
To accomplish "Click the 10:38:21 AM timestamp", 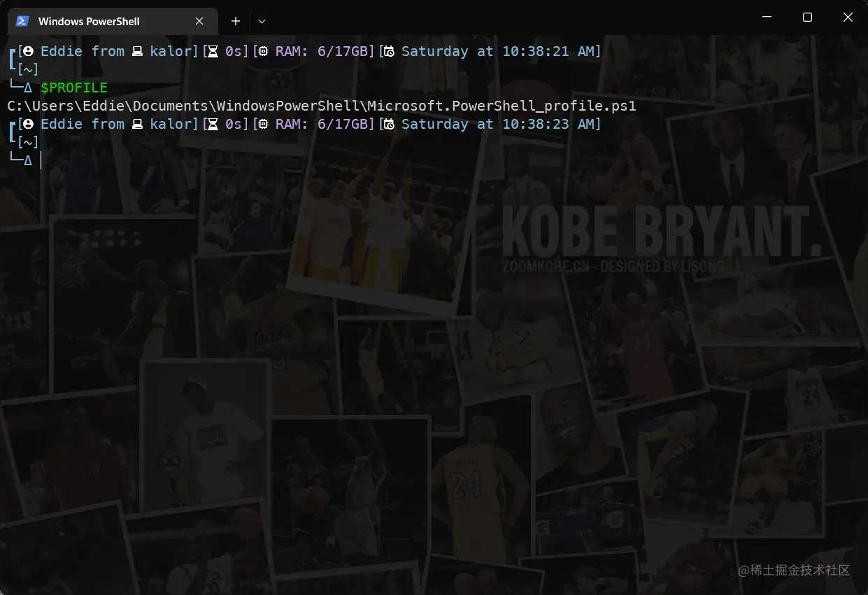I will point(549,51).
